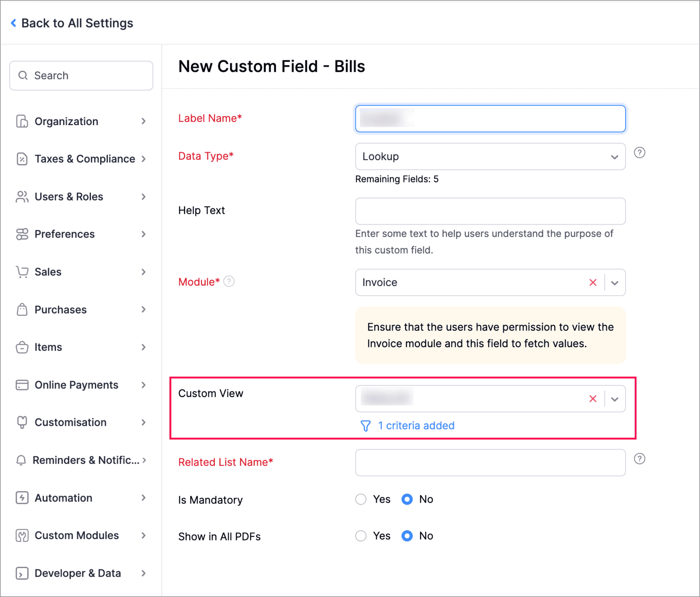Open the Module dropdown arrow
700x597 pixels.
[615, 283]
